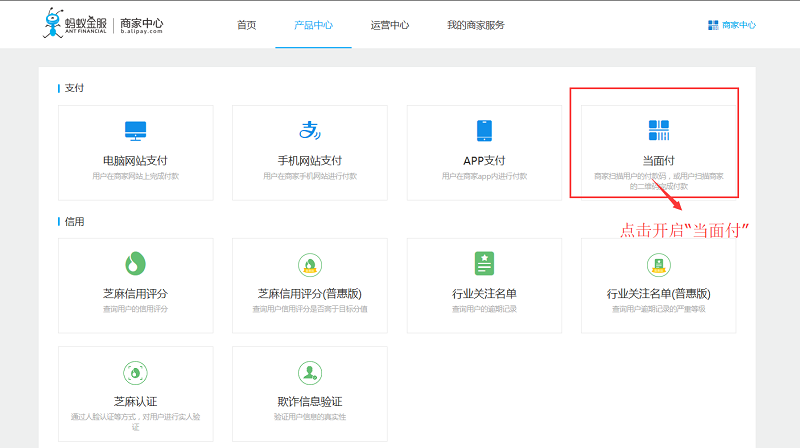Click description 用户在商家手机网站进行付款

[x=310, y=176]
